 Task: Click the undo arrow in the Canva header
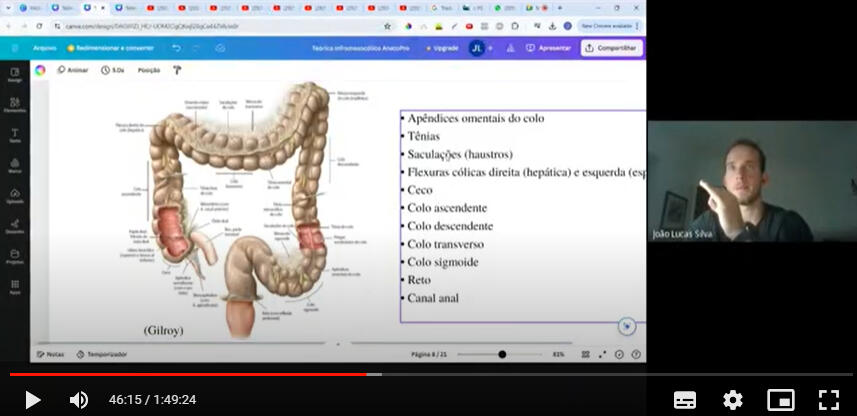click(x=177, y=48)
